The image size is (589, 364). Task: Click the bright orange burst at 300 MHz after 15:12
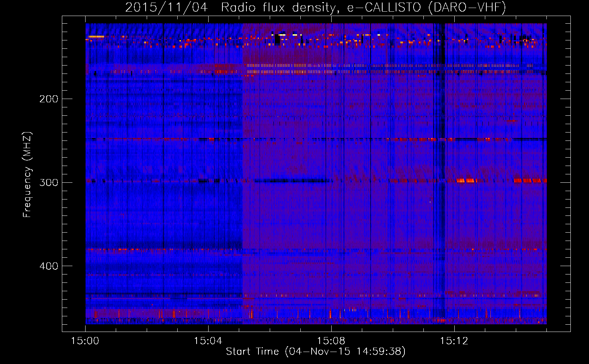467,181
